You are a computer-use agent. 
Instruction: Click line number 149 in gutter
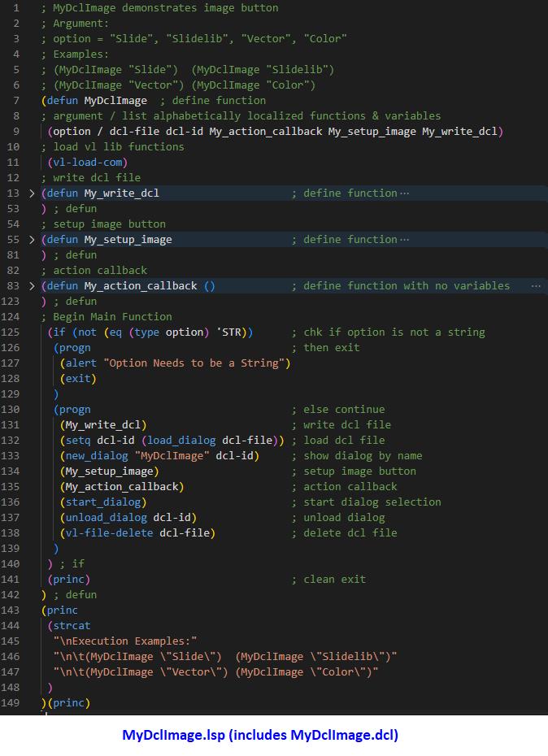(10, 703)
